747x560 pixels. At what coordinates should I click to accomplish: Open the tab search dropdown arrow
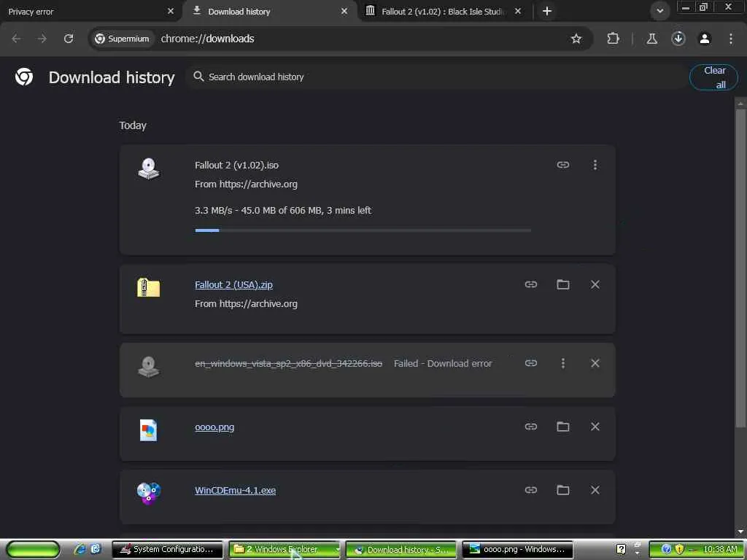659,11
